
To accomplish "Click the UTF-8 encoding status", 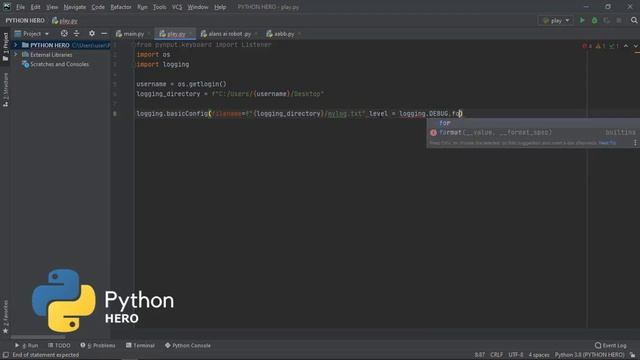I will point(516,355).
